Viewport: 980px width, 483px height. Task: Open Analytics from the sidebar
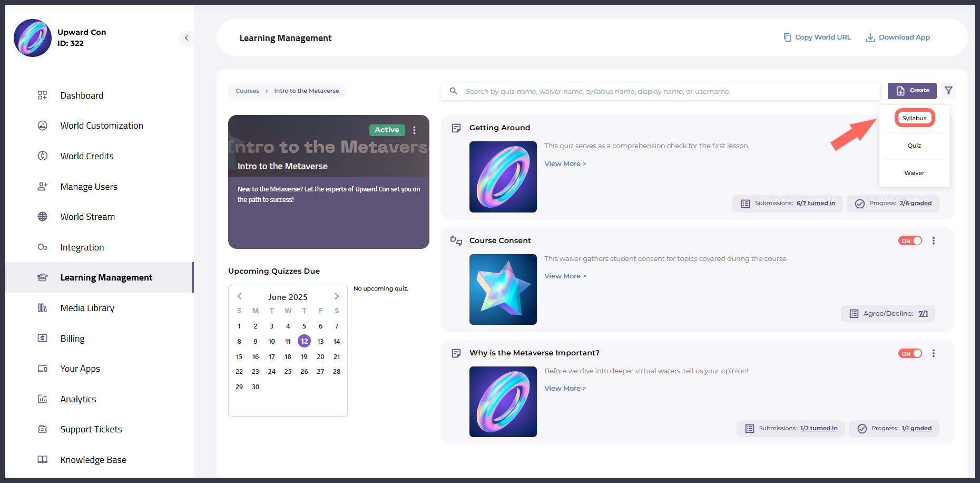click(x=78, y=399)
